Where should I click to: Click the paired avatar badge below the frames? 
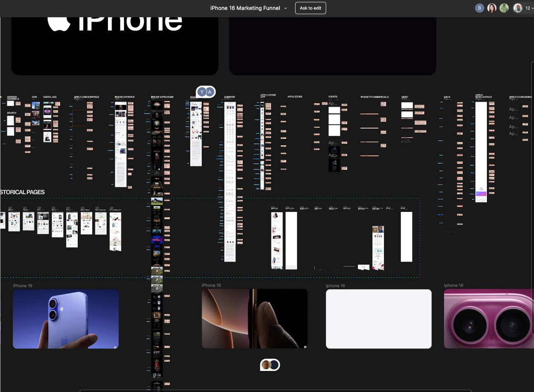click(x=270, y=365)
